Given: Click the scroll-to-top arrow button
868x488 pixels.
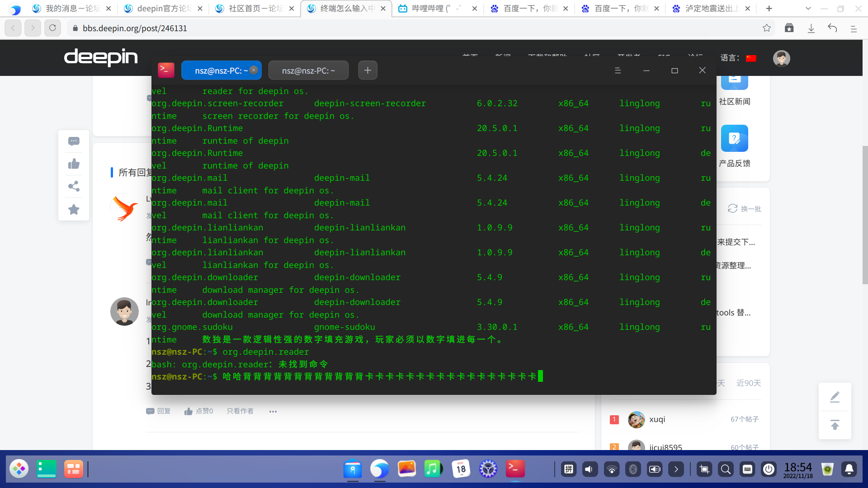Looking at the screenshot, I should 835,425.
